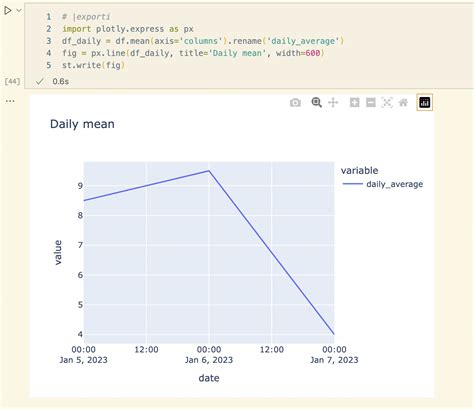Open the Plotly logo link icon
The width and height of the screenshot is (474, 409).
(425, 102)
